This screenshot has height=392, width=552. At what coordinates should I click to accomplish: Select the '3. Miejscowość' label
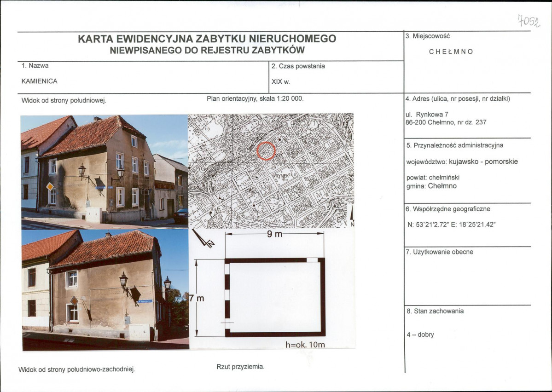[x=428, y=36]
